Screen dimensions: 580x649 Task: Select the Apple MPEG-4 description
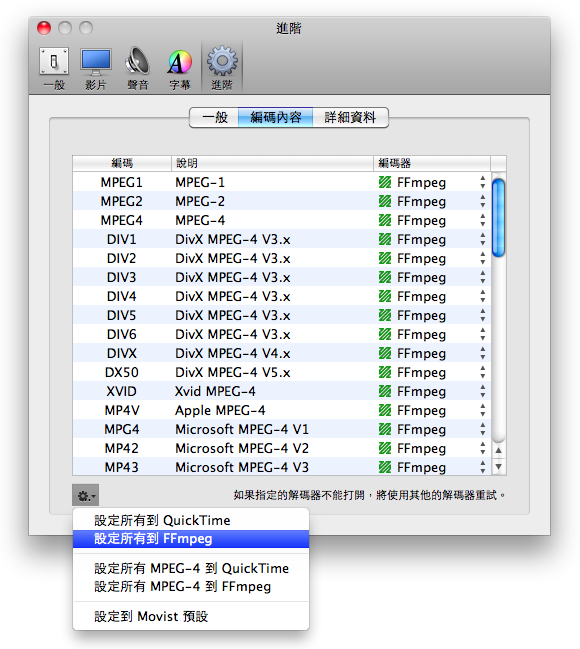coord(220,410)
